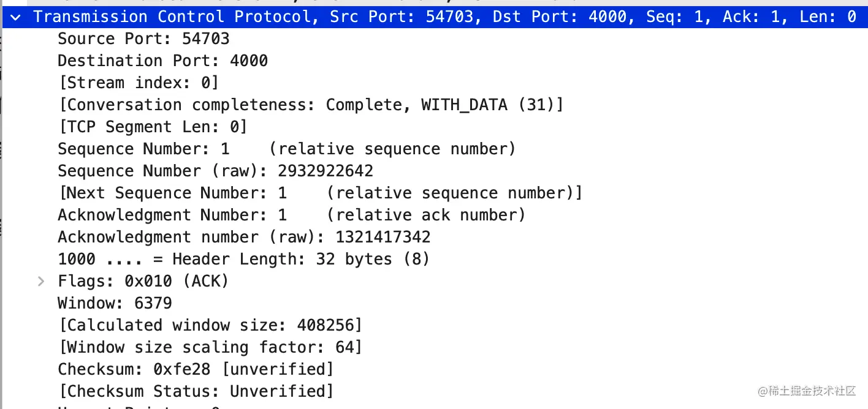Collapse the Transmission Control Protocol section

[x=15, y=17]
